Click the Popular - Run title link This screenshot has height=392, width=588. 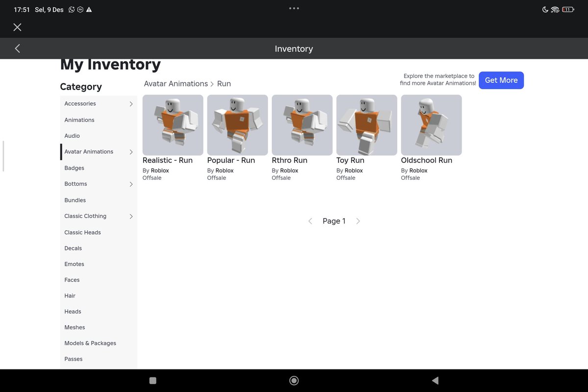[x=231, y=160]
